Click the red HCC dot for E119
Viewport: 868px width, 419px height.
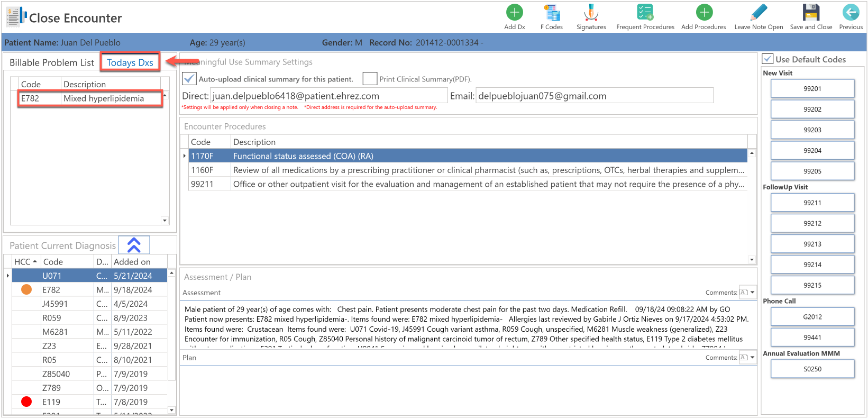pyautogui.click(x=26, y=402)
